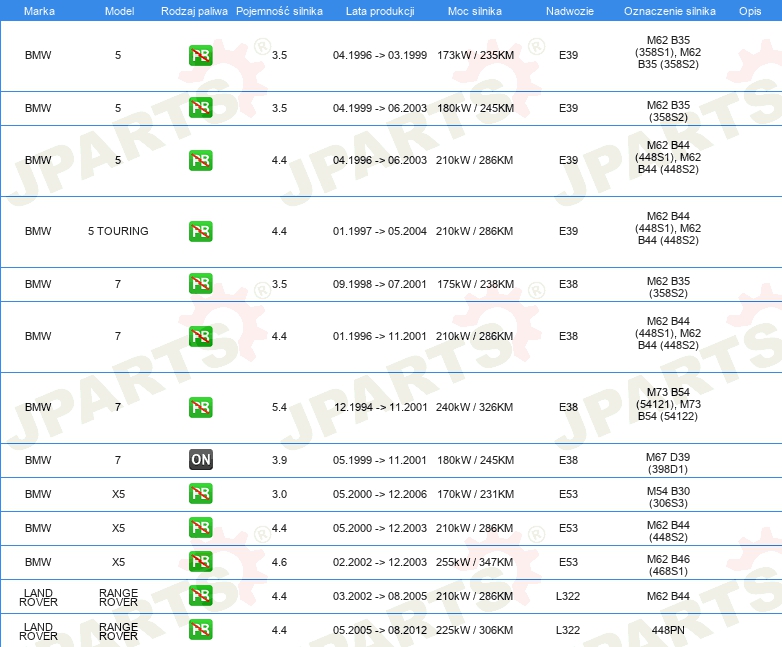Select the L322 body cell for 210kW Range Rover

coord(568,596)
